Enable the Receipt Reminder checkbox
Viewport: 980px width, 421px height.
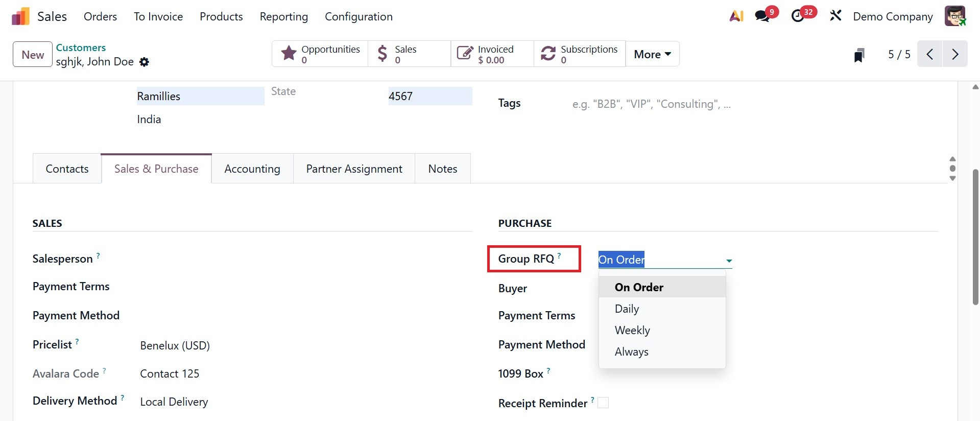(603, 403)
